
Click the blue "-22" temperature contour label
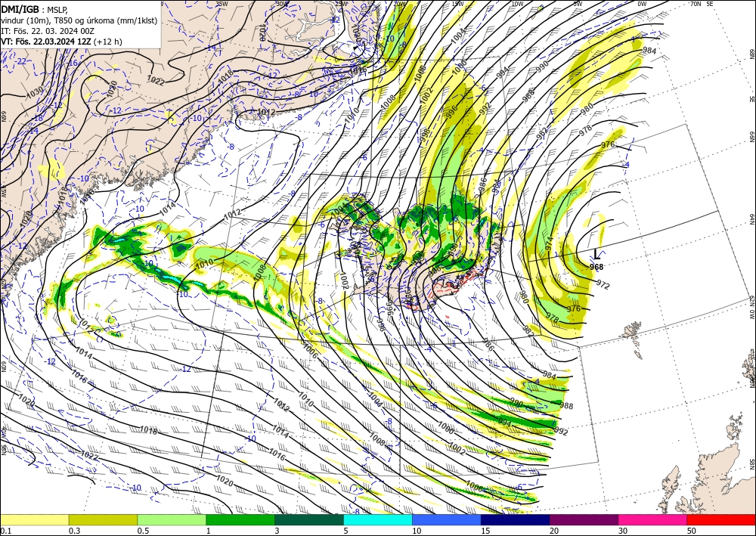tap(21, 62)
